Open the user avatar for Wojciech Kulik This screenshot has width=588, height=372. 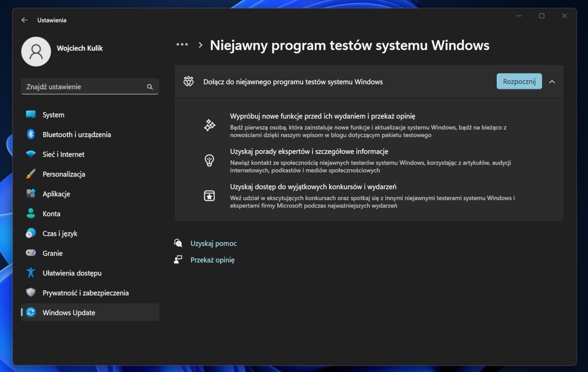[x=36, y=52]
